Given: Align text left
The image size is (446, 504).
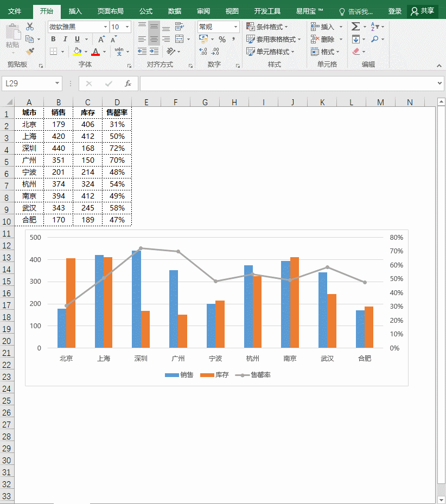Looking at the screenshot, I should coord(142,39).
